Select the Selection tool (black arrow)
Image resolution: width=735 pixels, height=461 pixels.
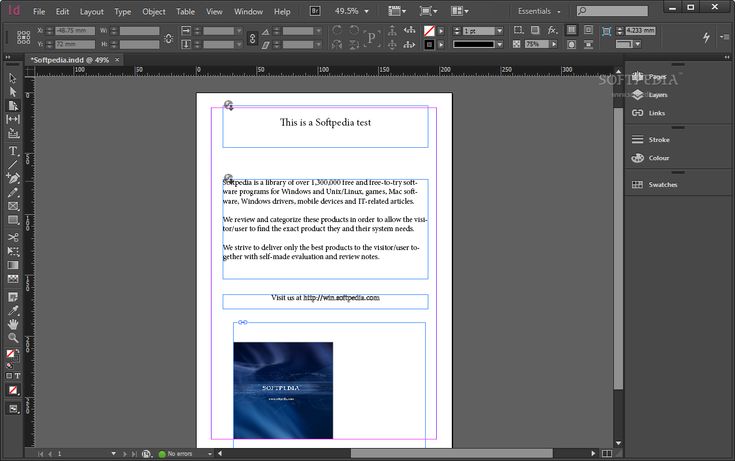pos(13,78)
